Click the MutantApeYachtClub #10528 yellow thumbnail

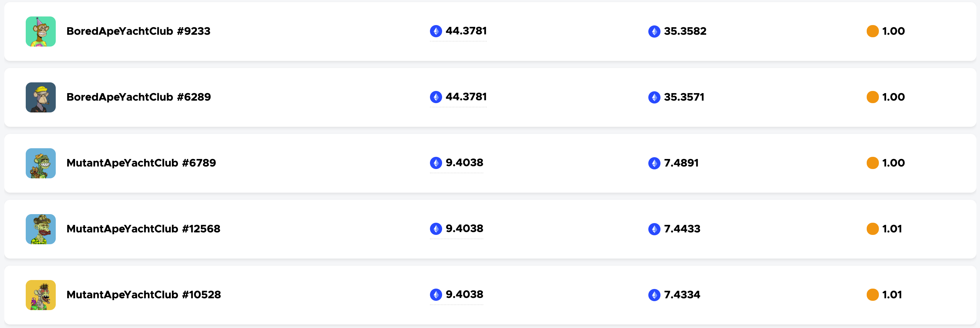click(x=41, y=295)
